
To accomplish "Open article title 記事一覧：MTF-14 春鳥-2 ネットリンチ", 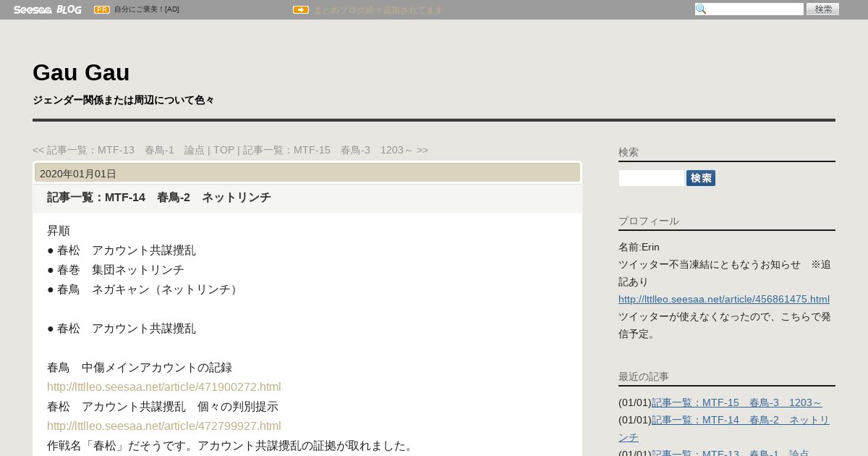I will pyautogui.click(x=159, y=198).
